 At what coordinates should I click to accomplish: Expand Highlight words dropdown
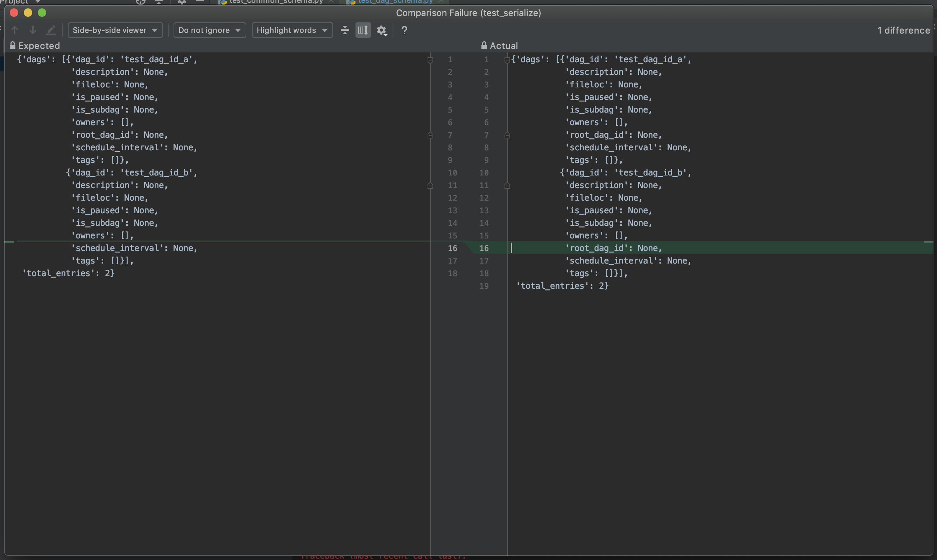[291, 30]
